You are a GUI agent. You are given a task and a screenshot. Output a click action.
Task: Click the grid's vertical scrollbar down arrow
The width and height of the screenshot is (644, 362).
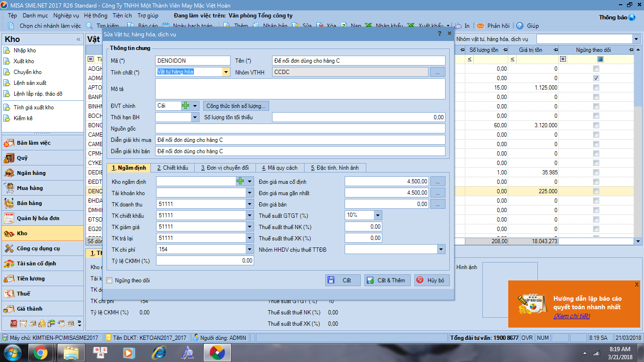[x=638, y=241]
